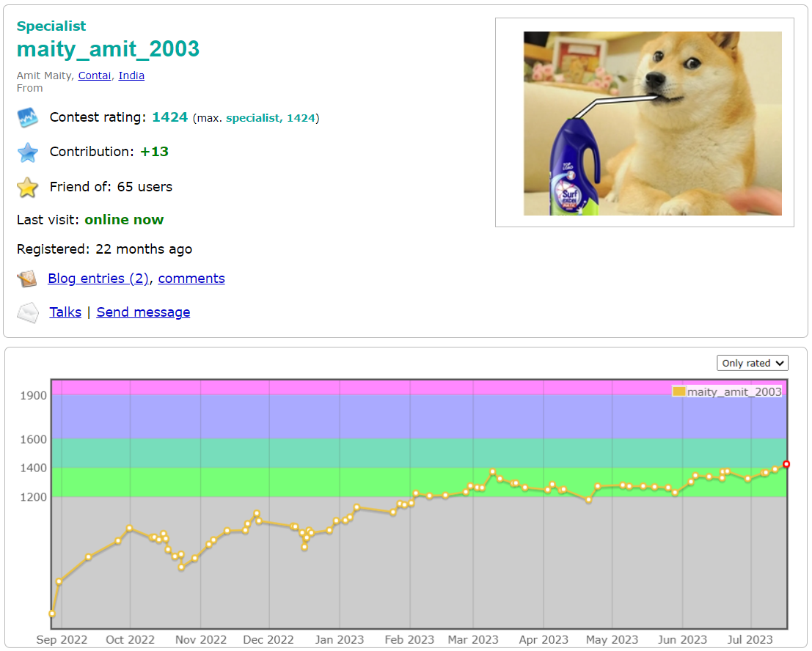Open the Talks page
The height and width of the screenshot is (651, 812).
click(65, 312)
